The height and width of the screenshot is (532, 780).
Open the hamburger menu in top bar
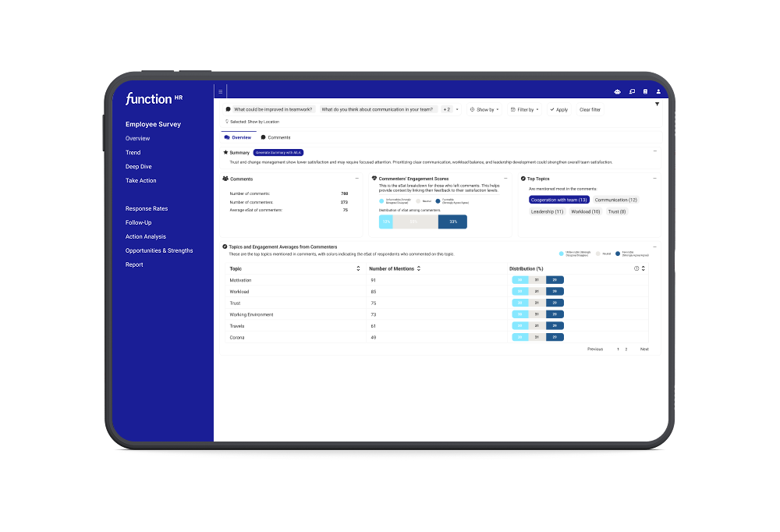point(221,91)
